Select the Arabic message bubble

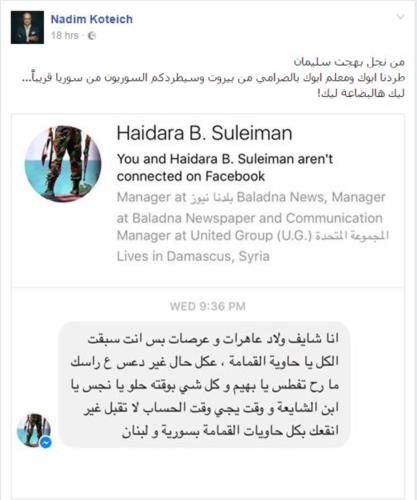pos(204,385)
